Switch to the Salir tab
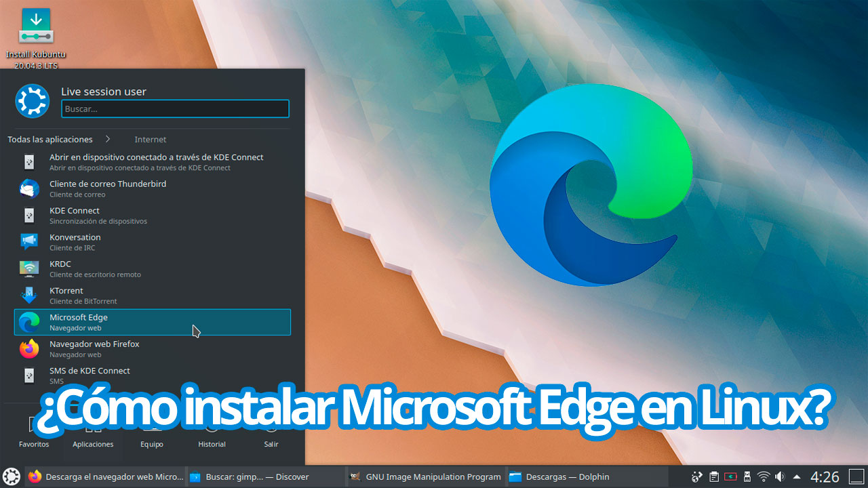The height and width of the screenshot is (488, 868). coord(271,432)
